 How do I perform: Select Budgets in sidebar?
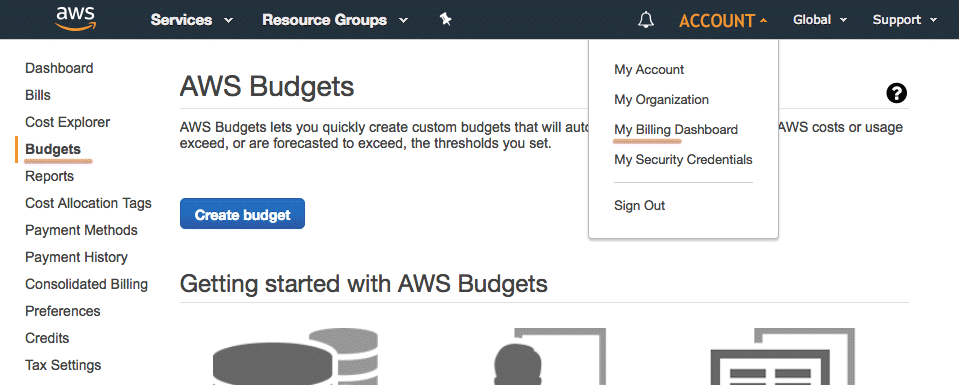[53, 149]
